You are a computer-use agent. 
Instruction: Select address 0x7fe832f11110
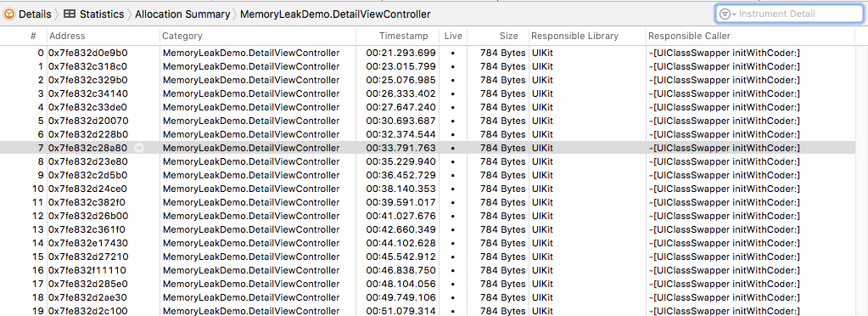tap(87, 270)
